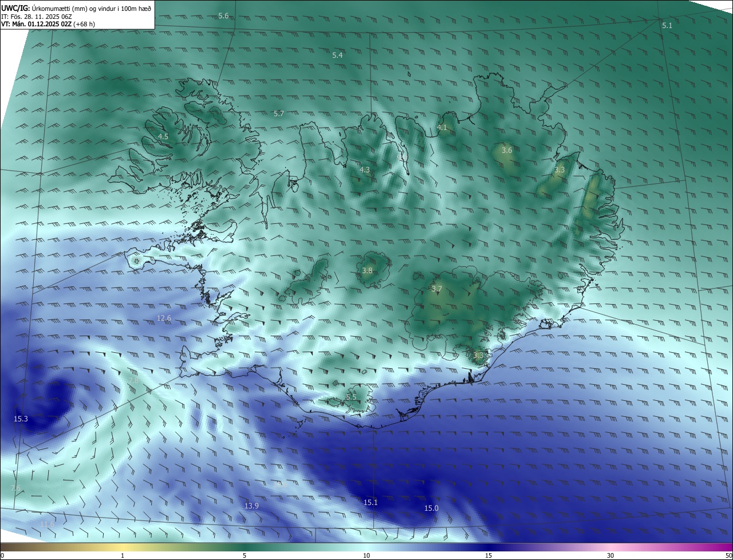Click the 5.7 value label on the map
Viewport: 733px width, 560px height.
pos(279,114)
